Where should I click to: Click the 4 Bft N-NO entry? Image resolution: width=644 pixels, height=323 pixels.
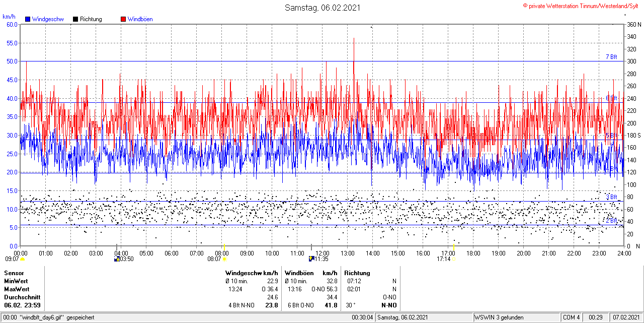(x=242, y=305)
